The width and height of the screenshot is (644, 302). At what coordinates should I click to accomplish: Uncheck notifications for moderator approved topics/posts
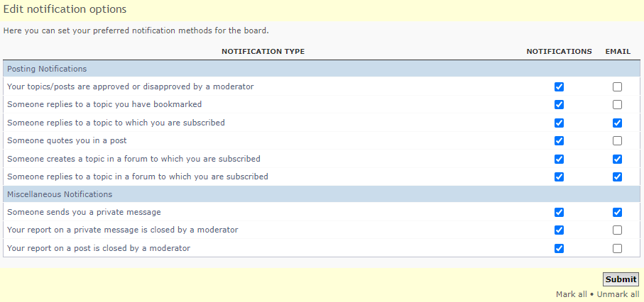[559, 86]
